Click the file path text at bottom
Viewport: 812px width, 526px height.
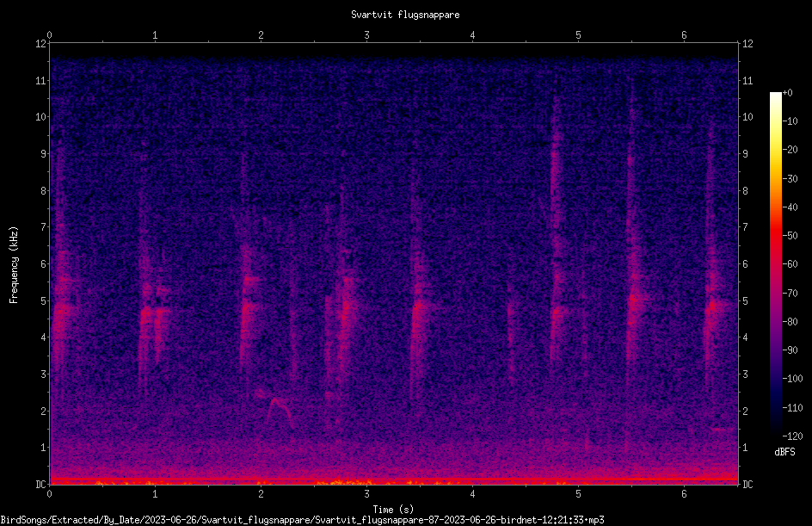(x=303, y=520)
